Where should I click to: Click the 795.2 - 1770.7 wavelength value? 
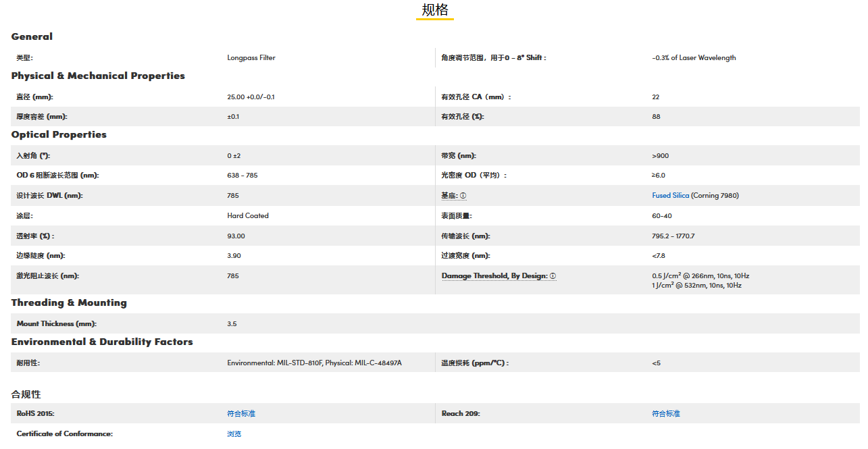(673, 236)
